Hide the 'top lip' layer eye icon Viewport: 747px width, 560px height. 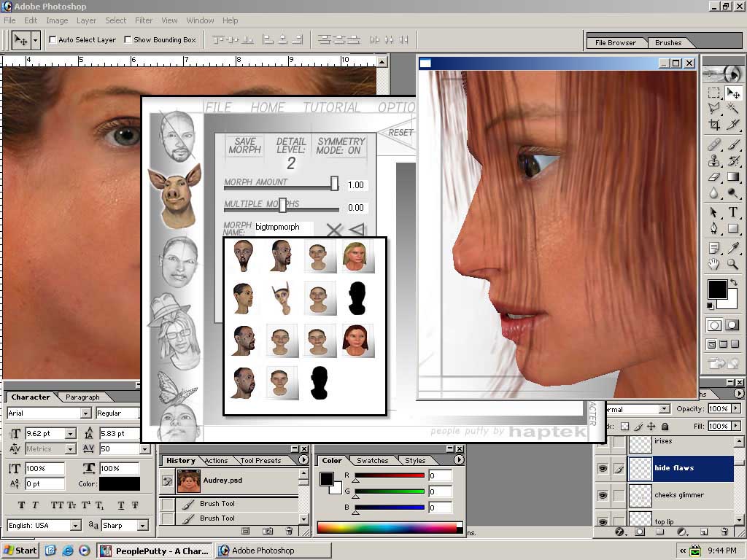point(603,521)
